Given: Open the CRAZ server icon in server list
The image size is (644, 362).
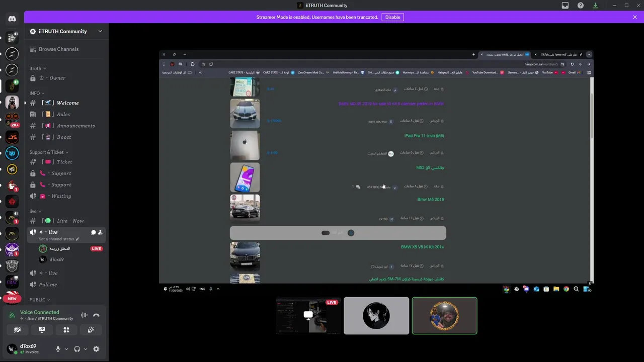Looking at the screenshot, I should [12, 283].
